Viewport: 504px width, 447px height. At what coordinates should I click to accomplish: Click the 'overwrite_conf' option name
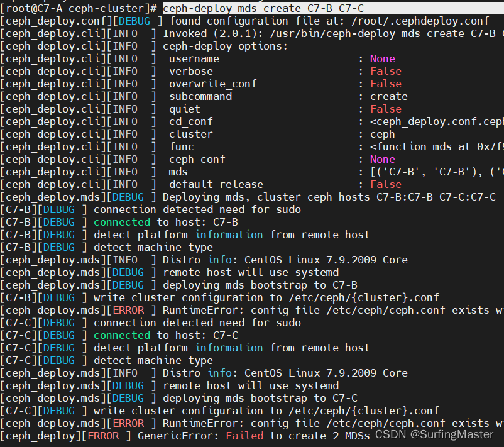[213, 84]
